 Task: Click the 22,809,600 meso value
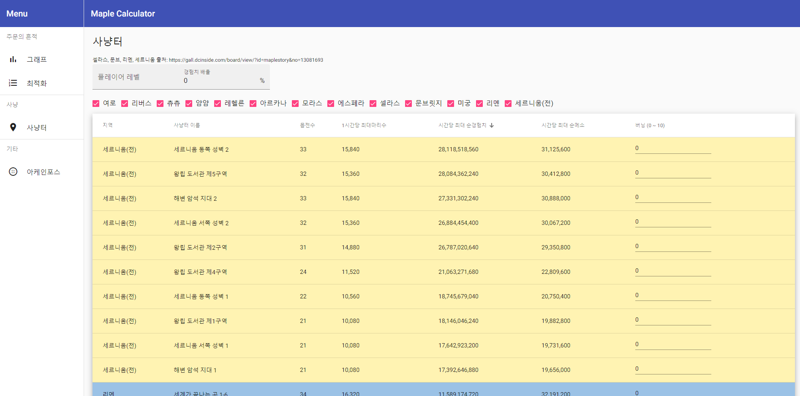coord(556,272)
